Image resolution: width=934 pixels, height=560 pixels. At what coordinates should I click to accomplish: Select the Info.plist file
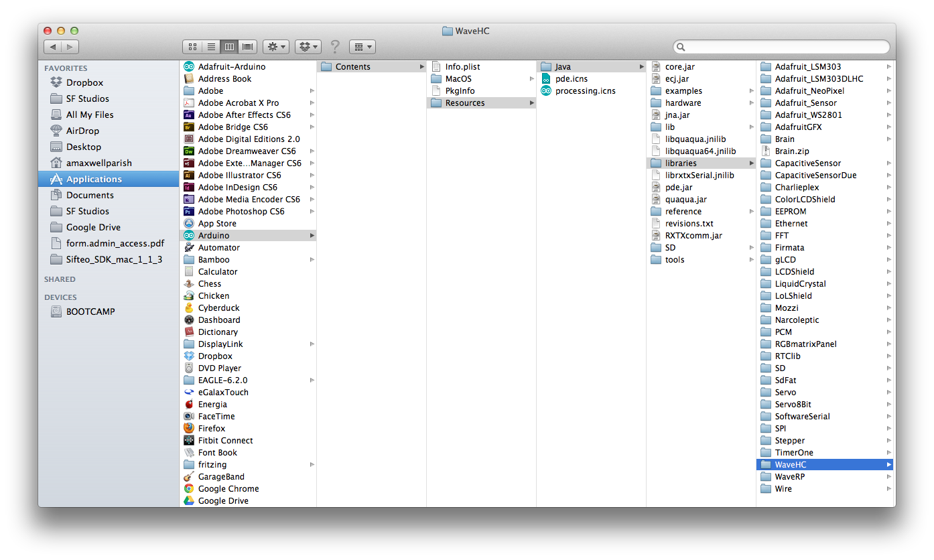[482, 66]
